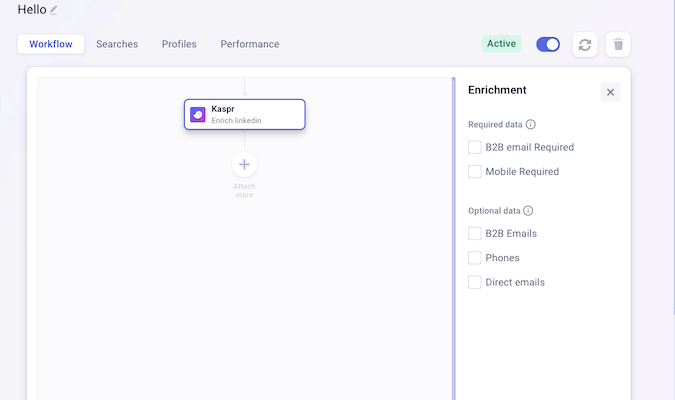Click the Active status badge
Image resolution: width=675 pixels, height=400 pixels.
pyautogui.click(x=502, y=44)
